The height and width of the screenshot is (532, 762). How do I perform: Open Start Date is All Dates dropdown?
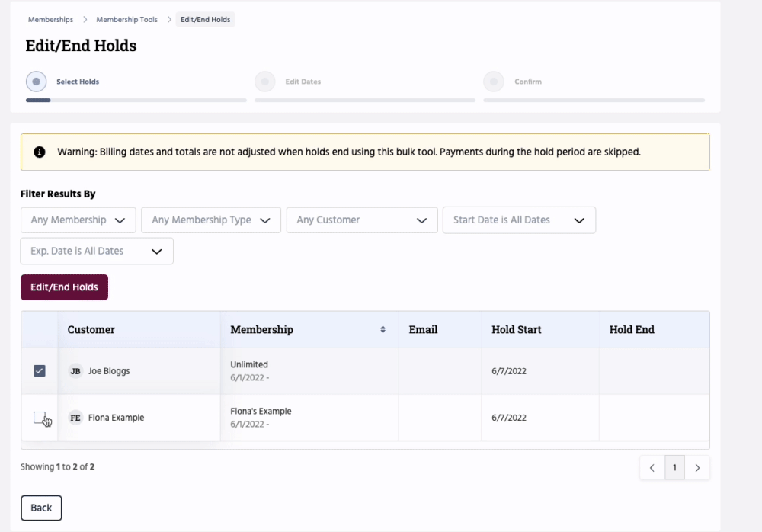[519, 220]
